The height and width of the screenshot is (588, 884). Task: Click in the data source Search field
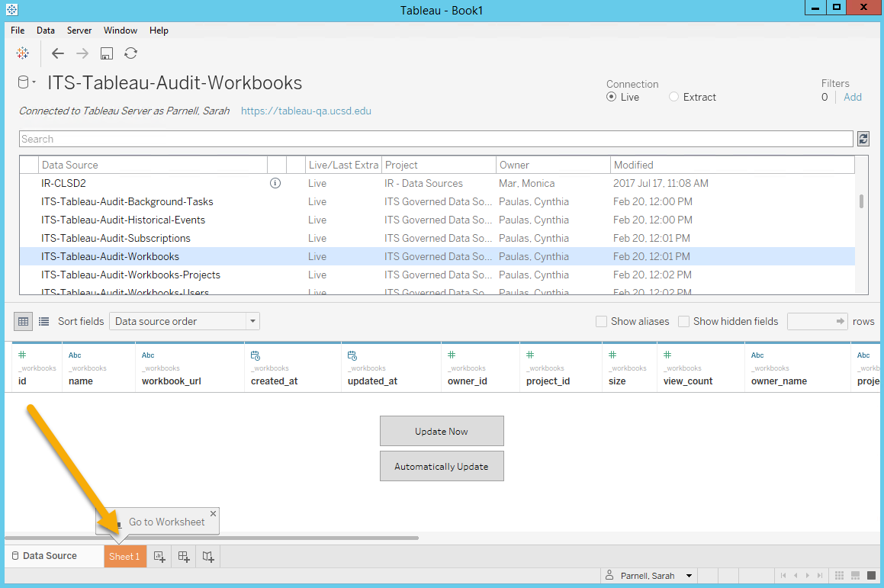point(436,139)
